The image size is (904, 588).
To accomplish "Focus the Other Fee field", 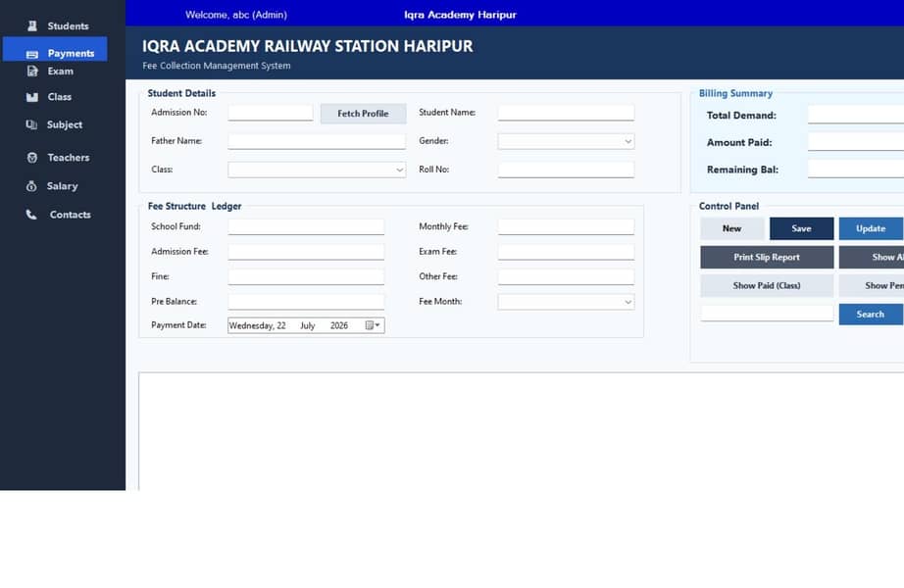I will point(566,276).
